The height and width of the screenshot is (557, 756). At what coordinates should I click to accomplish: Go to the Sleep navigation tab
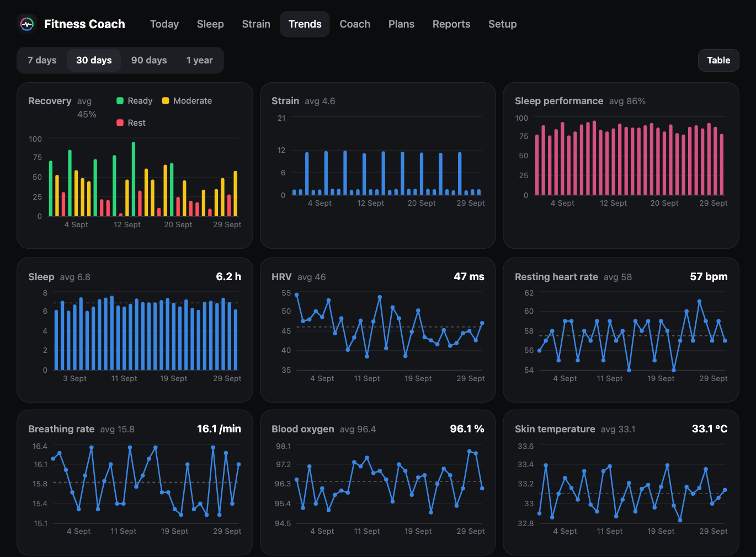coord(210,24)
